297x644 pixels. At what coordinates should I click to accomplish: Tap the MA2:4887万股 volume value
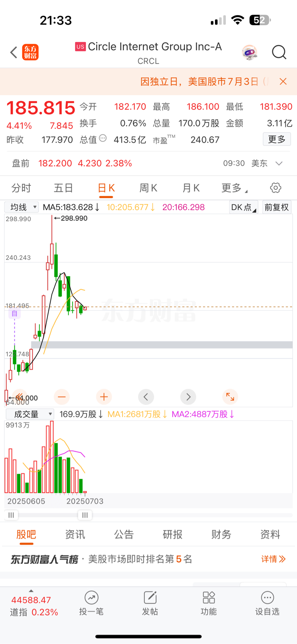point(203,414)
